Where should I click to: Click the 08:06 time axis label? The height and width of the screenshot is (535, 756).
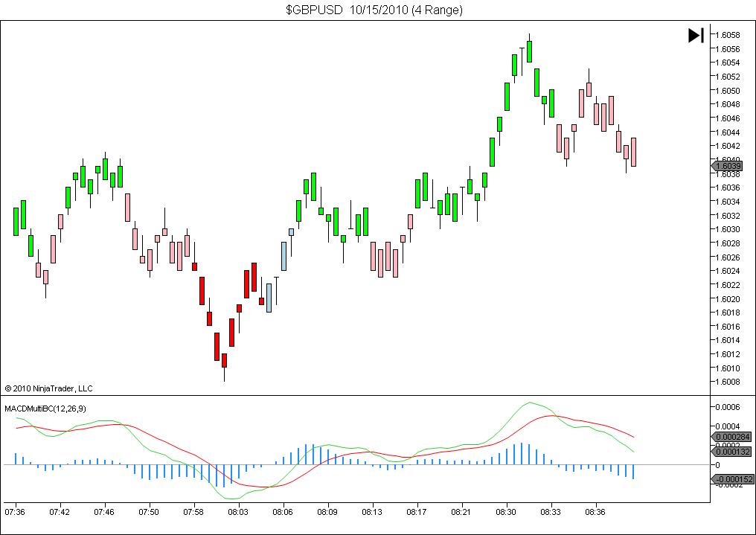click(x=283, y=512)
